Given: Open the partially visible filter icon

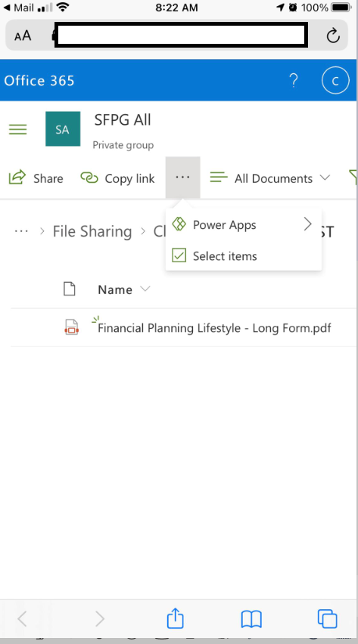Looking at the screenshot, I should (353, 178).
